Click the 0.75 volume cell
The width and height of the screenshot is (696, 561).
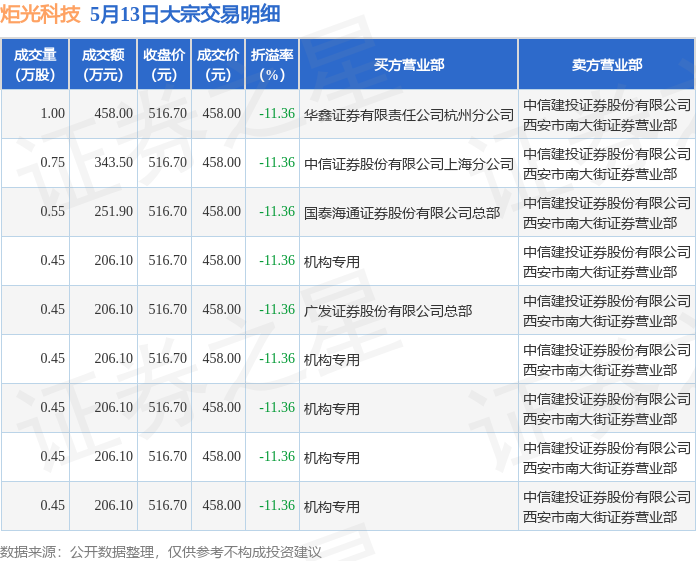(52, 162)
